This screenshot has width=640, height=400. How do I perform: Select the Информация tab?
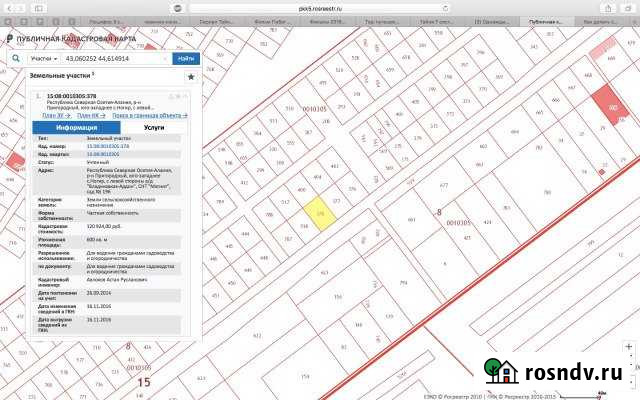click(x=77, y=128)
